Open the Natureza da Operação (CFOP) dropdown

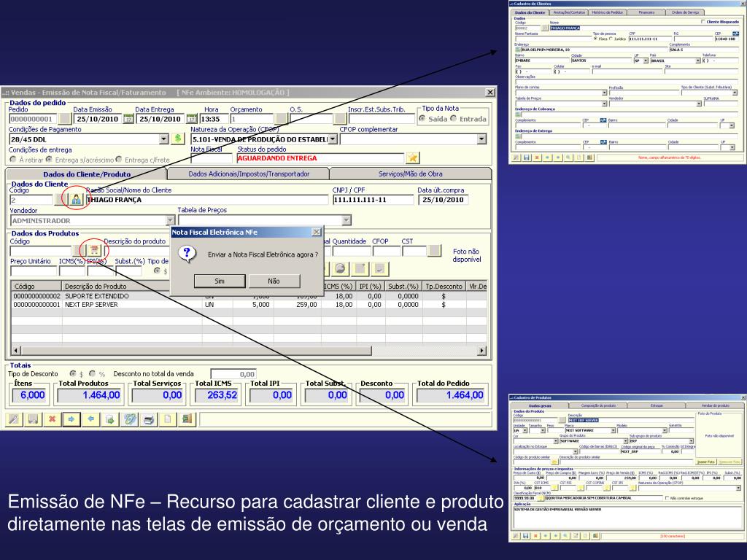(x=333, y=139)
